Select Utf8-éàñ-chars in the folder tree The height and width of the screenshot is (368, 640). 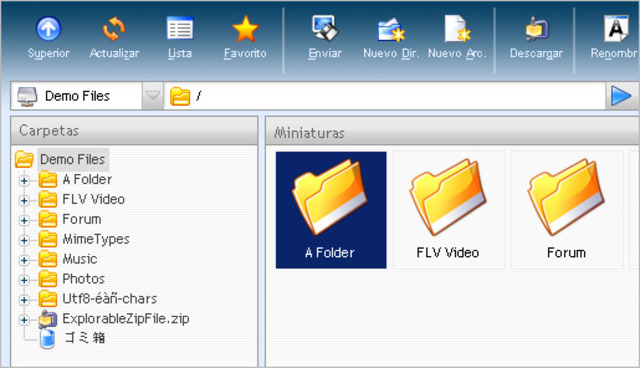[x=109, y=299]
